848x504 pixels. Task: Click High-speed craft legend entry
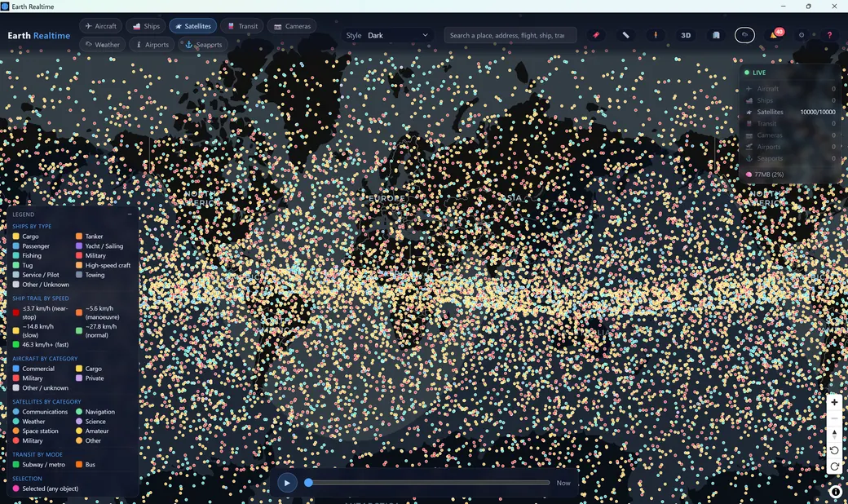point(104,266)
